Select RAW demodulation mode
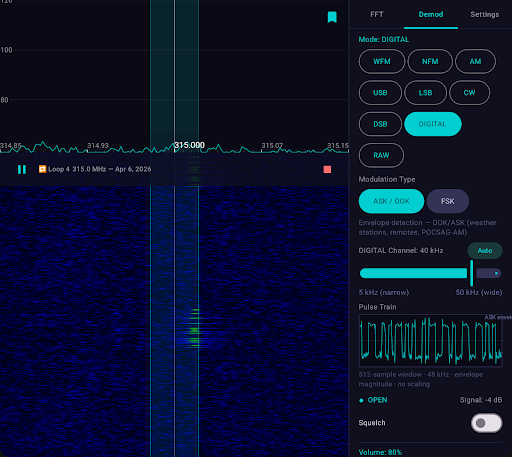 pos(381,155)
